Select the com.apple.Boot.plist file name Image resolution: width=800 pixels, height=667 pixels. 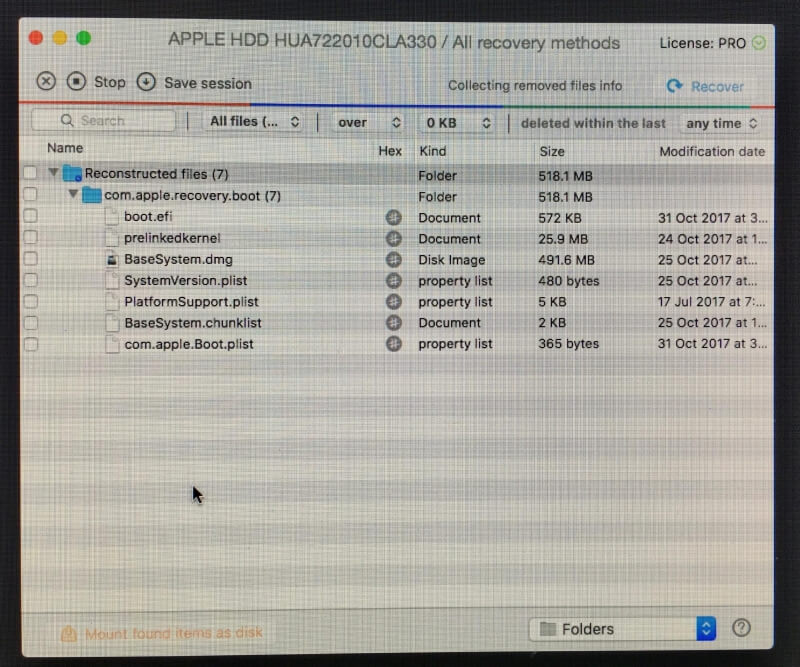[189, 344]
